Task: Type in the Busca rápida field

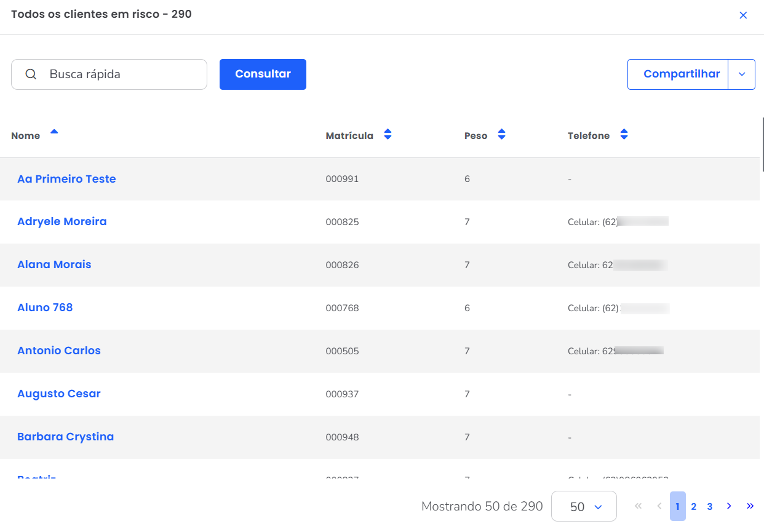Action: click(123, 74)
